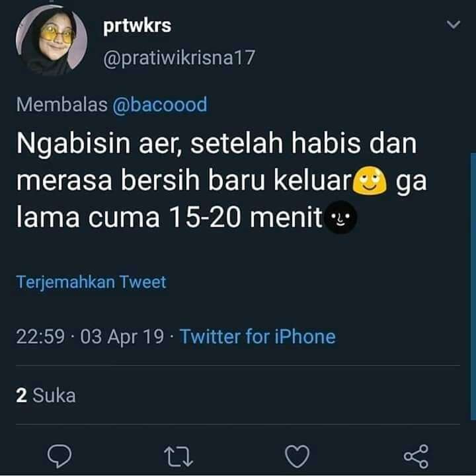
Task: Retweet using the arrows icon
Action: coord(178,456)
